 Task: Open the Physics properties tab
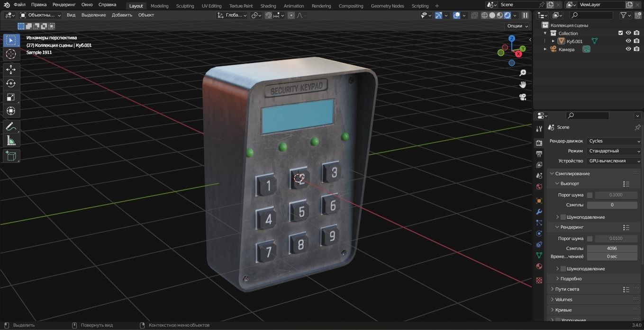539,233
